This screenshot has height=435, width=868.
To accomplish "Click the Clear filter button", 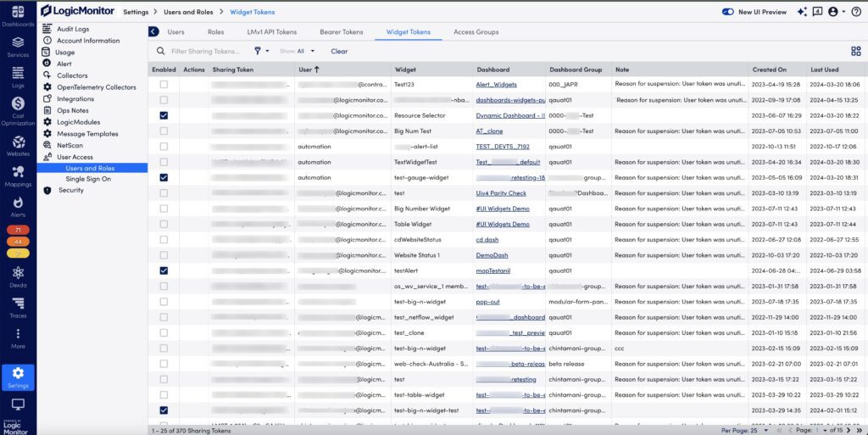I will click(339, 51).
